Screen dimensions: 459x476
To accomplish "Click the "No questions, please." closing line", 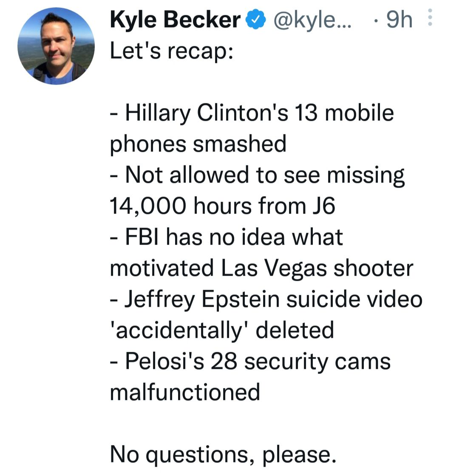I will pos(223,454).
